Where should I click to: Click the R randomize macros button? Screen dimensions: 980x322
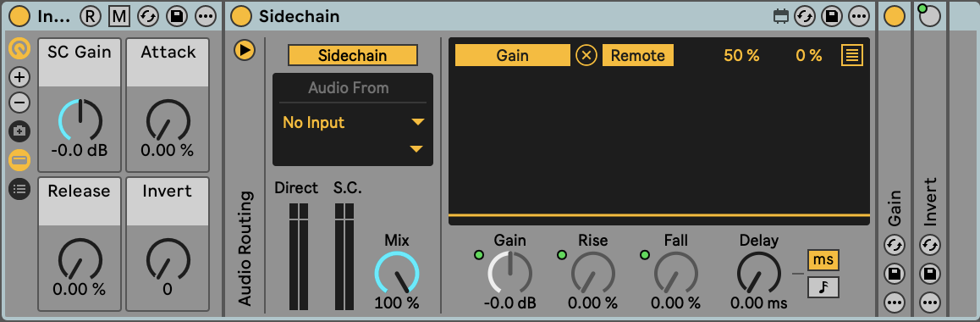(90, 17)
